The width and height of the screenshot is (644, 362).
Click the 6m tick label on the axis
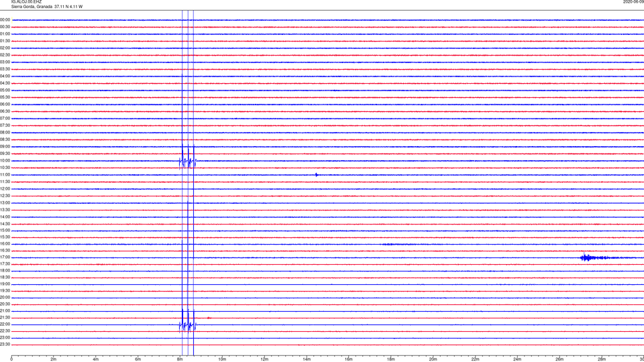[138, 359]
